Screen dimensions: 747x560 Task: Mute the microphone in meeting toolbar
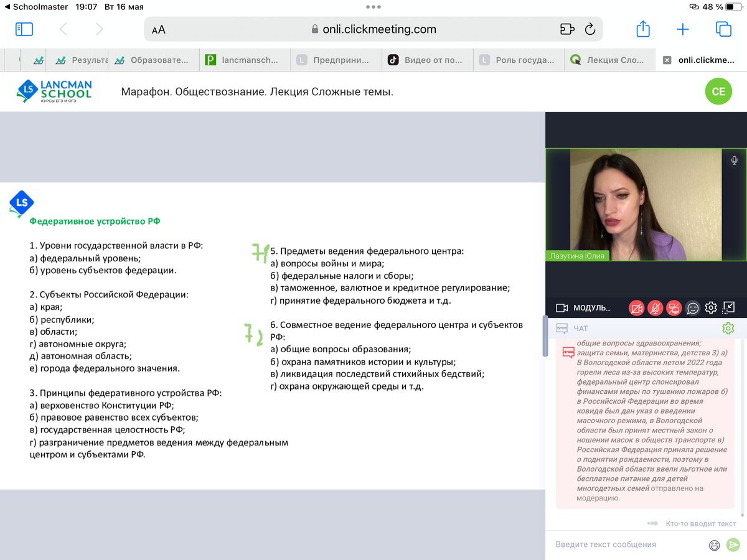653,308
